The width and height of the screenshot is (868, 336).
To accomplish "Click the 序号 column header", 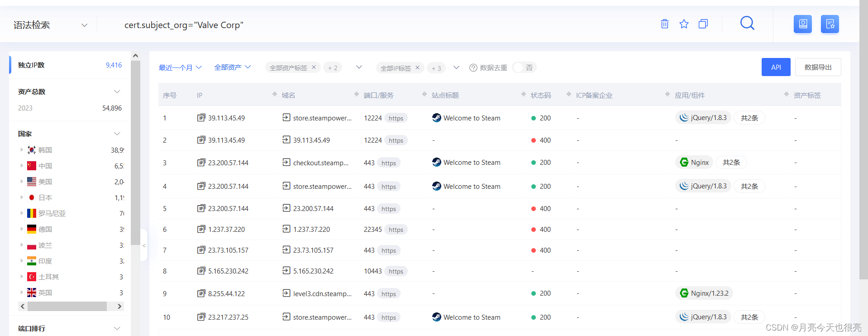I will 170,95.
